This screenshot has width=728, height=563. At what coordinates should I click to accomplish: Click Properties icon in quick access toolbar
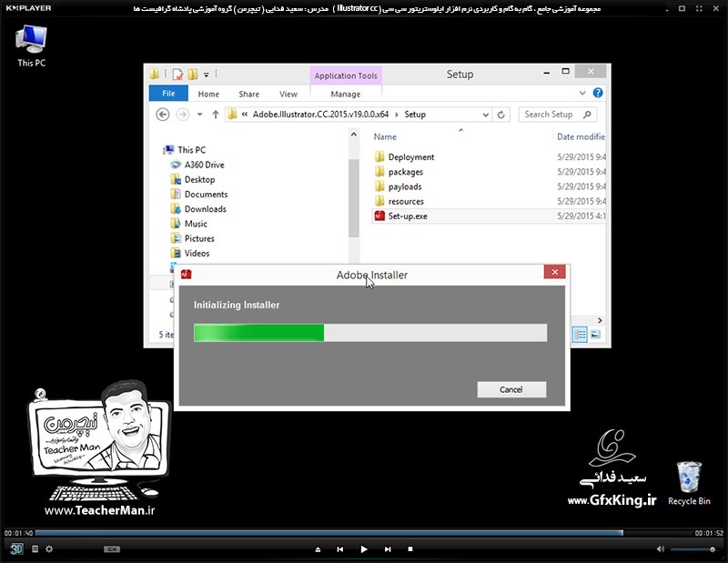point(177,75)
